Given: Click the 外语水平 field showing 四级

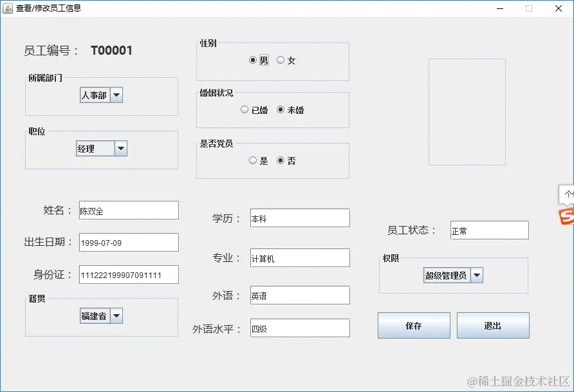Looking at the screenshot, I should click(x=299, y=328).
